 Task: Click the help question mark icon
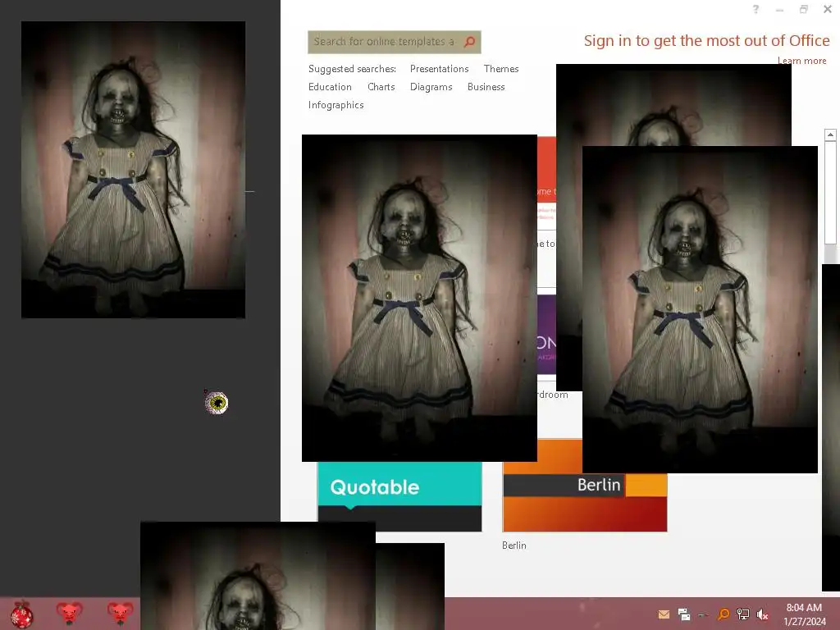pos(756,9)
